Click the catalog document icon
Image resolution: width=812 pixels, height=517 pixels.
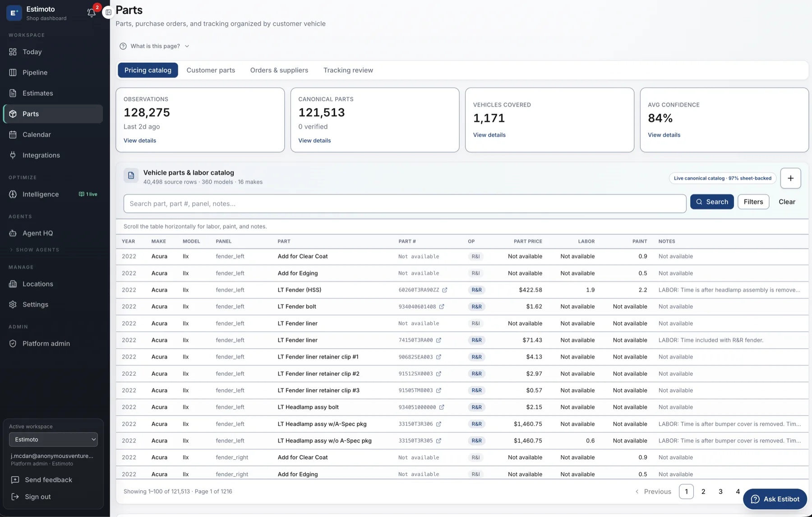click(131, 176)
